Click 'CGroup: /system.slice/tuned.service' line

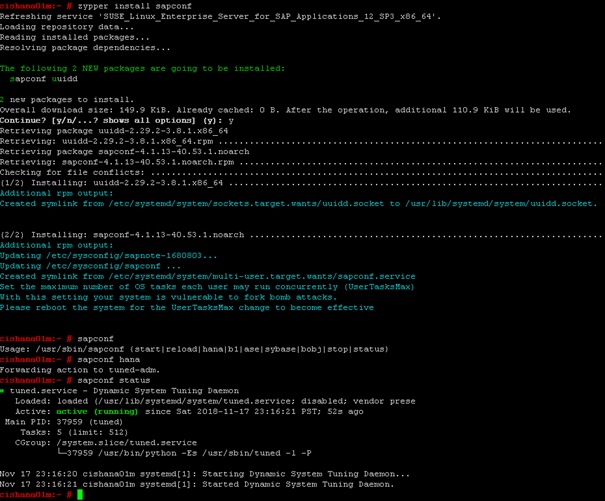(x=106, y=443)
